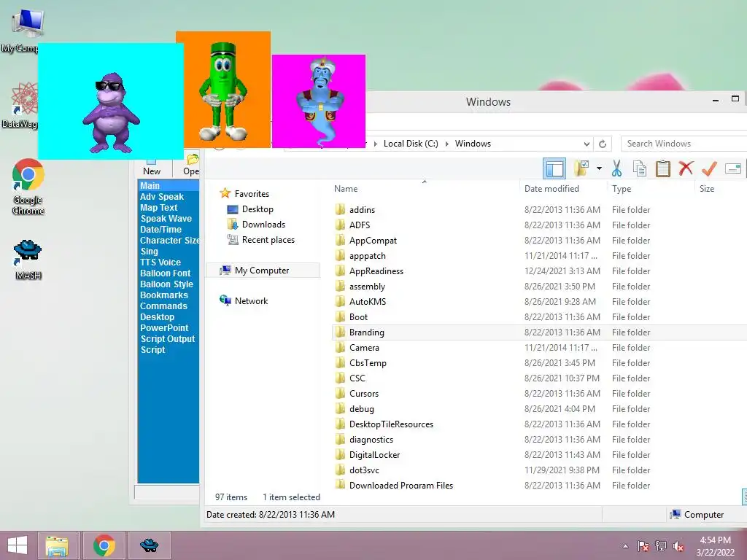
Task: Click the DigitalLocker folder icon
Action: click(340, 455)
